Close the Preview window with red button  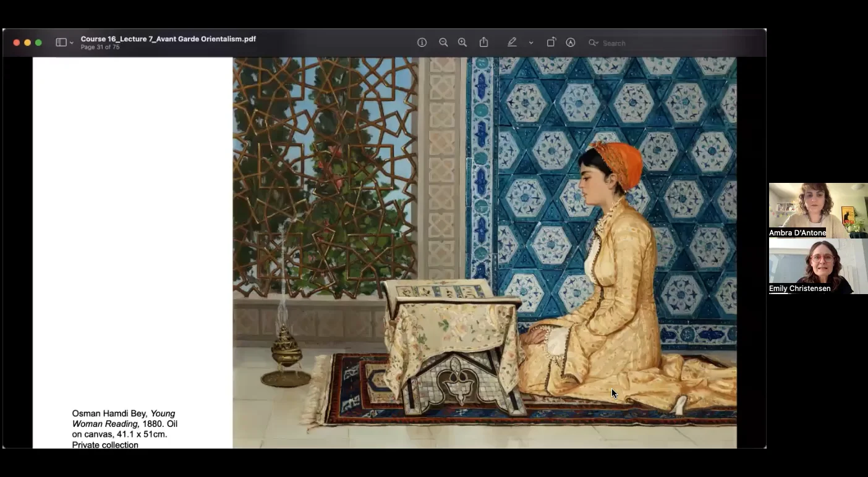pyautogui.click(x=17, y=43)
